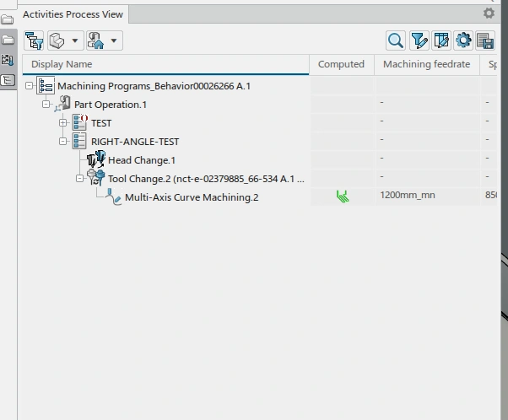Click the magnifier search icon

396,40
